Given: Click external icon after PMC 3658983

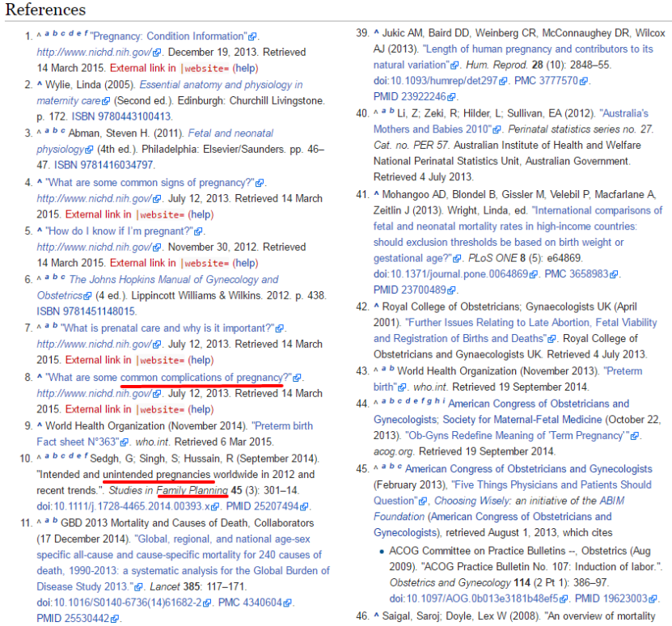Looking at the screenshot, I should click(x=614, y=274).
